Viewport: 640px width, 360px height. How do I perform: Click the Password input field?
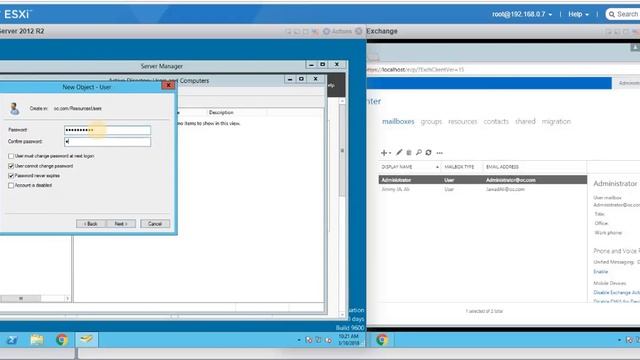click(x=107, y=130)
